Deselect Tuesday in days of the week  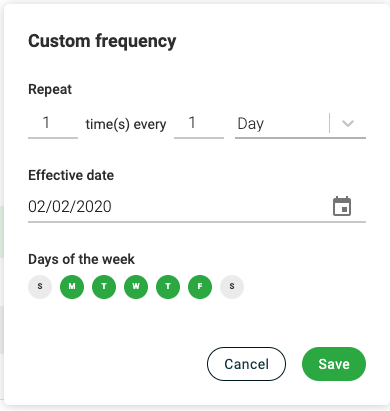104,287
